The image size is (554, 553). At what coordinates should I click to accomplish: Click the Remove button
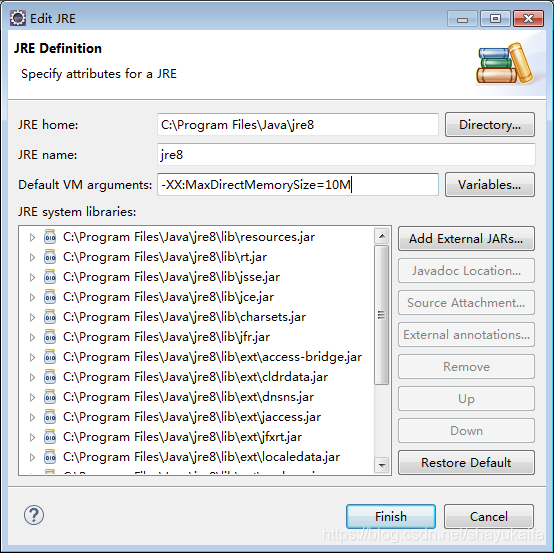point(466,366)
